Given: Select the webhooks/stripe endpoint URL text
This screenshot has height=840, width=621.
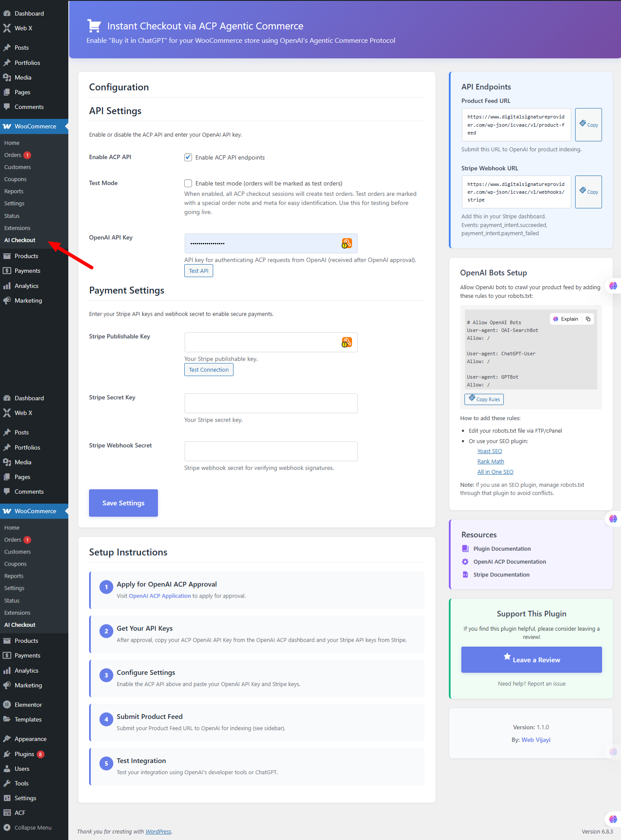Looking at the screenshot, I should 516,192.
